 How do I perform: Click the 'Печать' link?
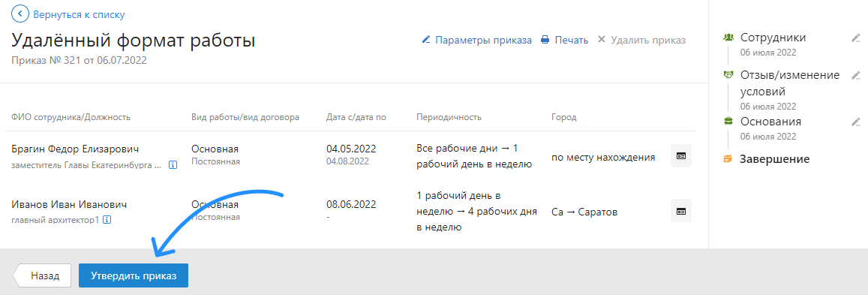(571, 41)
